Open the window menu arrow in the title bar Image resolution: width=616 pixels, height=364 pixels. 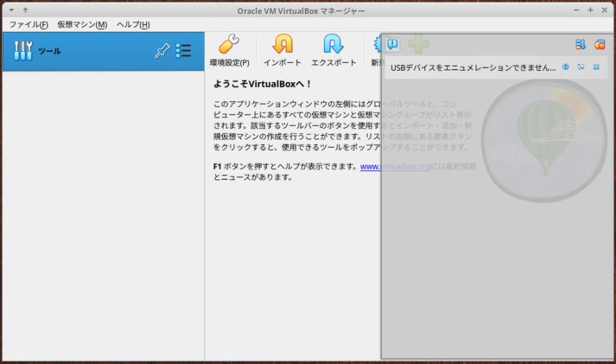click(11, 10)
